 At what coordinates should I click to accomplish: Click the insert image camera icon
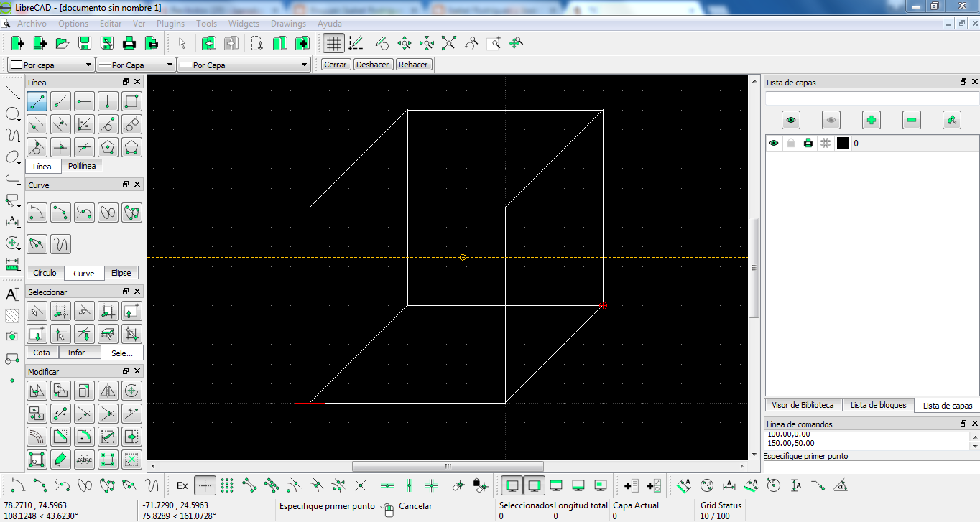[x=12, y=336]
